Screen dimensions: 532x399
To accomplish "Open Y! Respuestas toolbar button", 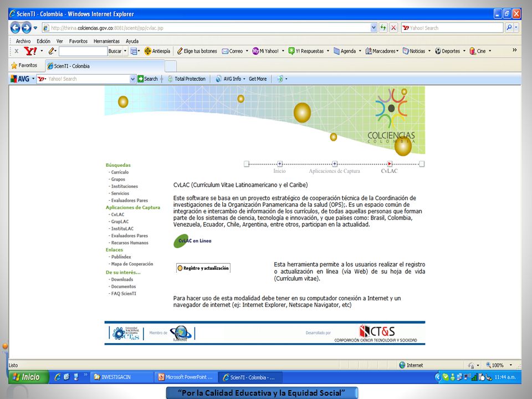I will coord(306,51).
